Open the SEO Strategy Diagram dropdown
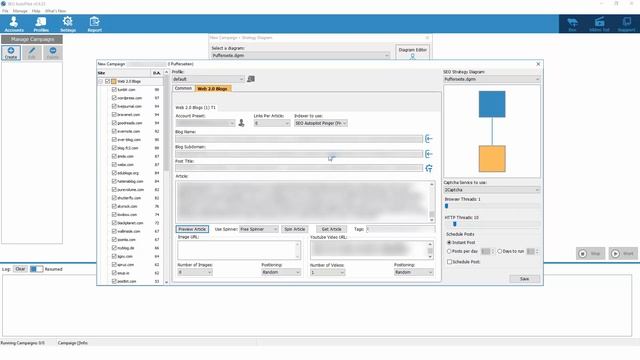The image size is (640, 360). click(492, 79)
